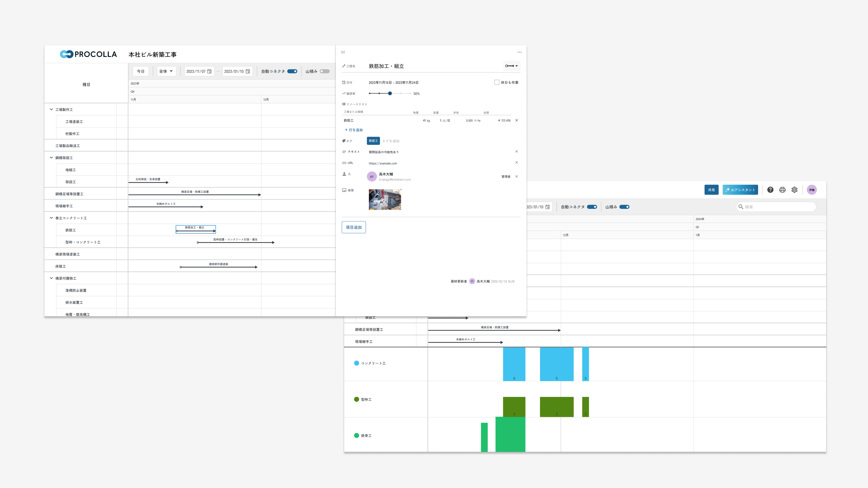Remove the 鉄筋工 resource row
Viewport: 868px width, 488px height.
click(517, 120)
